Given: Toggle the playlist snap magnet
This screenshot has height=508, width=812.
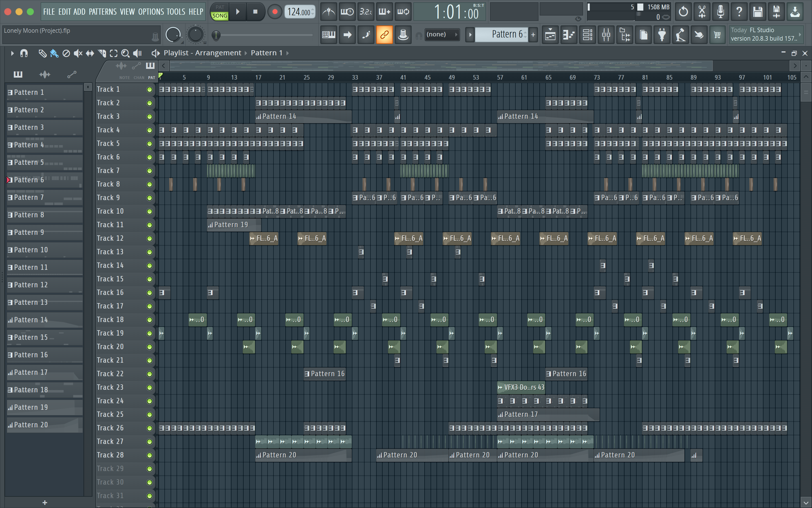Looking at the screenshot, I should click(x=24, y=53).
